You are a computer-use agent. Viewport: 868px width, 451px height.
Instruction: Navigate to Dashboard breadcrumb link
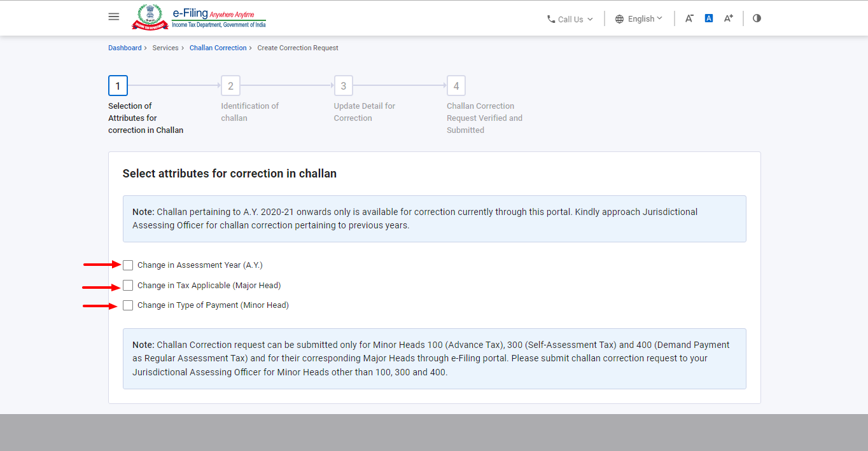pos(125,48)
